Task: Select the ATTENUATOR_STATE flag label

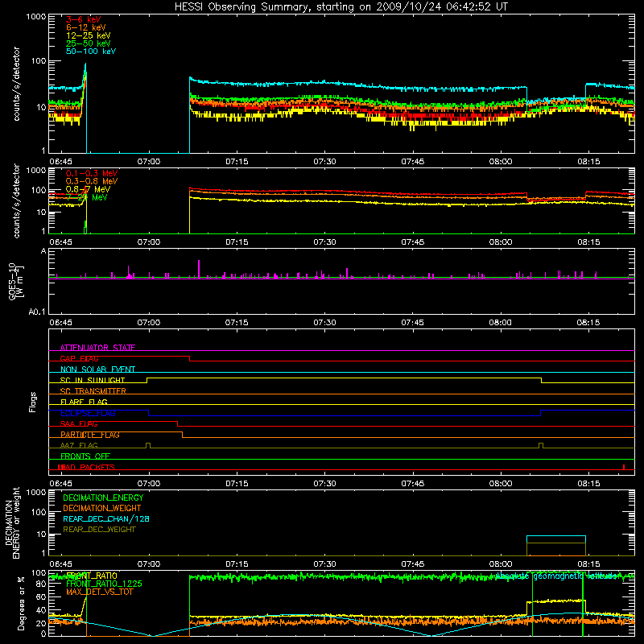Action: pyautogui.click(x=97, y=348)
